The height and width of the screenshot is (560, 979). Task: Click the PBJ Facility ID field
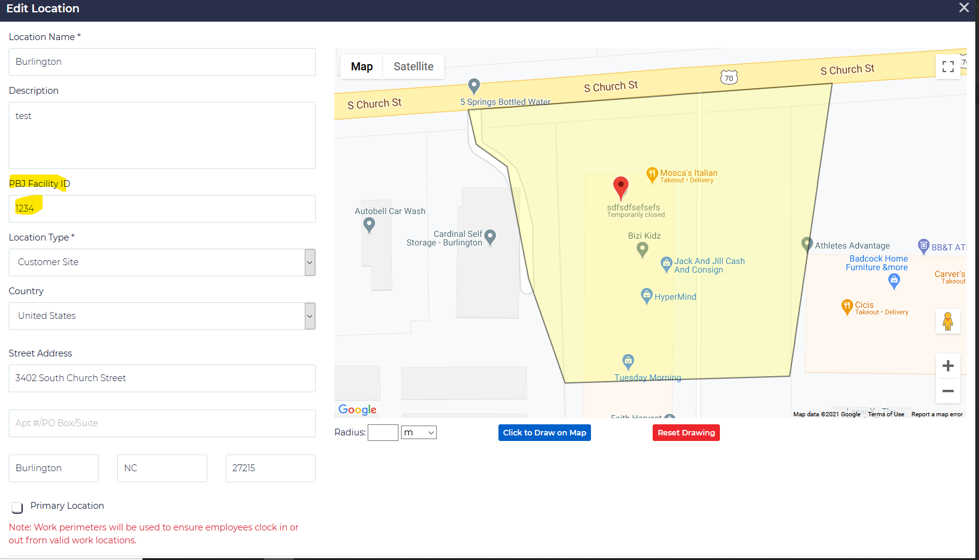pos(162,208)
